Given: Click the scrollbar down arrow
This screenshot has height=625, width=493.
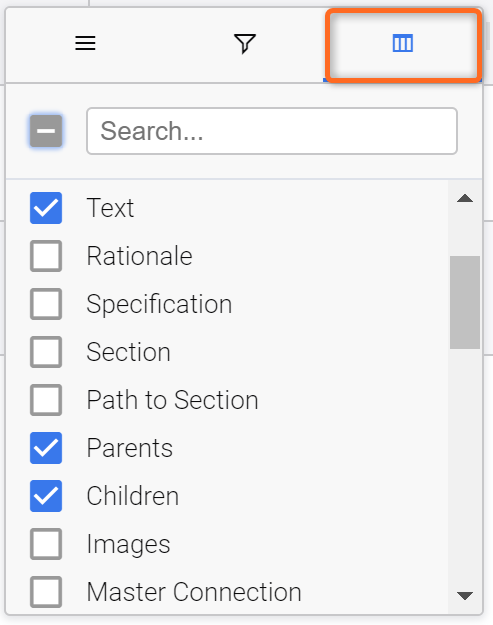Looking at the screenshot, I should (465, 596).
